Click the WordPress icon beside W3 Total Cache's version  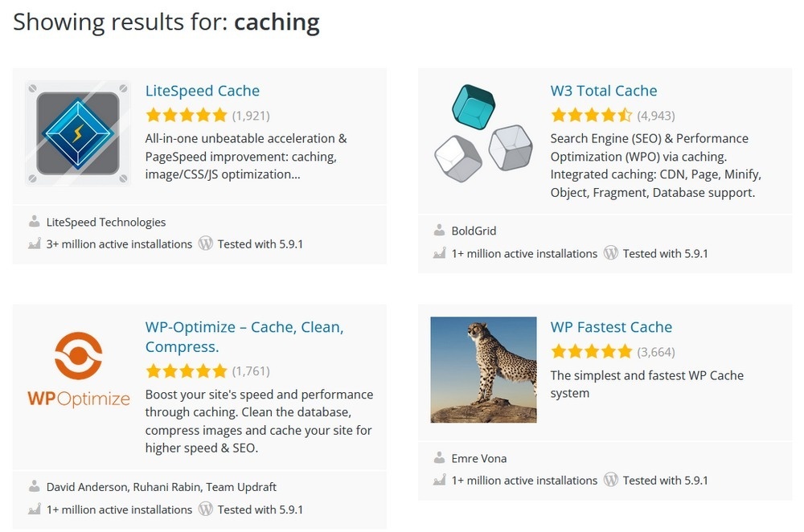(612, 252)
